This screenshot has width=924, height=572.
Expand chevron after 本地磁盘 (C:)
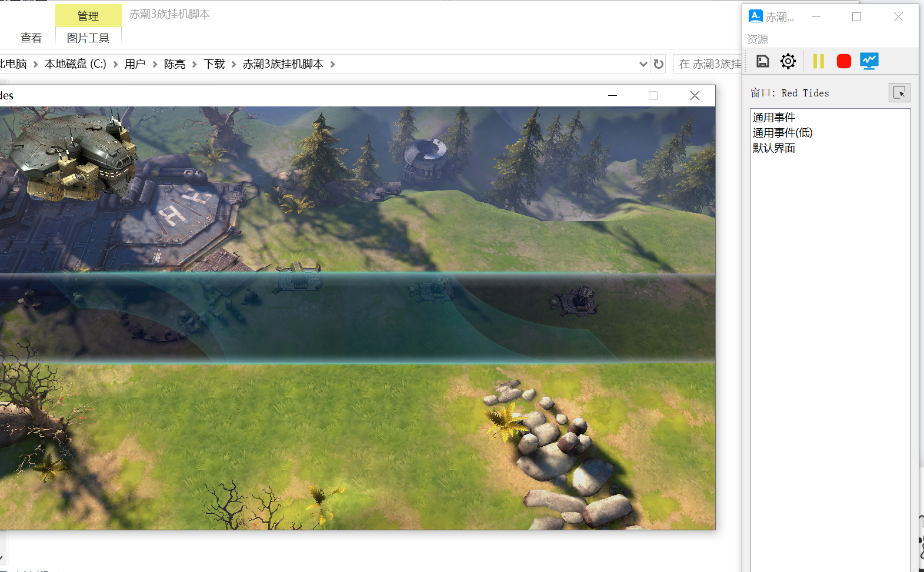pos(115,64)
